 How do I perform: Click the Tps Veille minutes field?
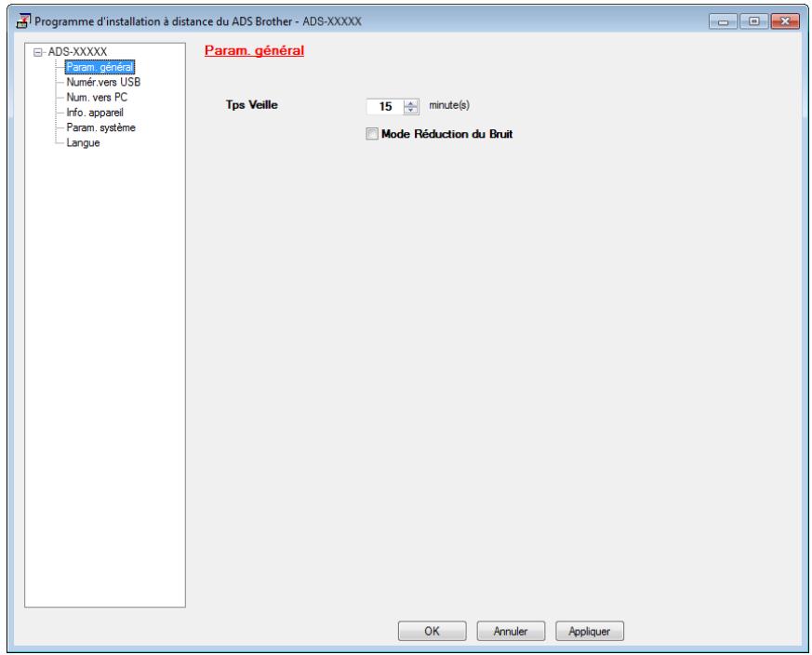coord(385,106)
